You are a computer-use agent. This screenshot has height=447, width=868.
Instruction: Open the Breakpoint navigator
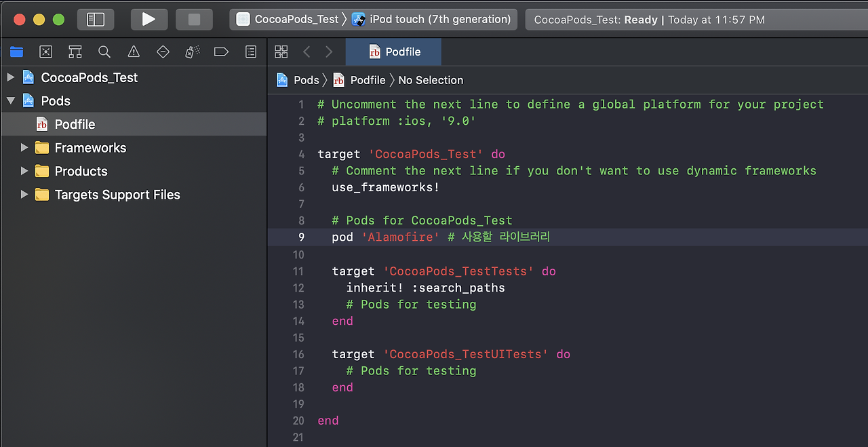221,52
